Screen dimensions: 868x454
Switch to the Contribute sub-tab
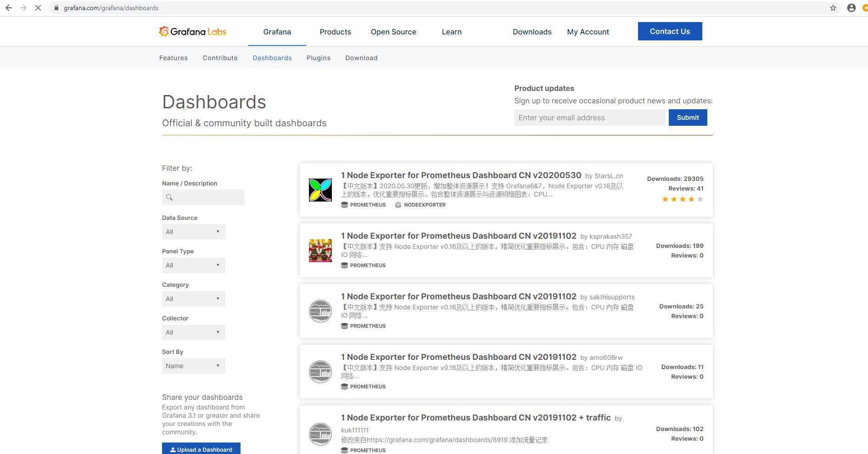pos(220,58)
